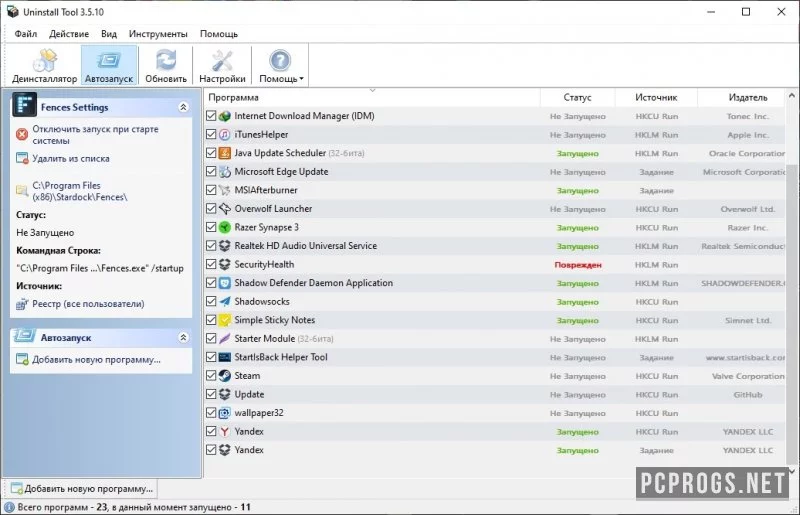
Task: Collapse the Автозапуск sidebar panel chevron
Action: (x=183, y=337)
